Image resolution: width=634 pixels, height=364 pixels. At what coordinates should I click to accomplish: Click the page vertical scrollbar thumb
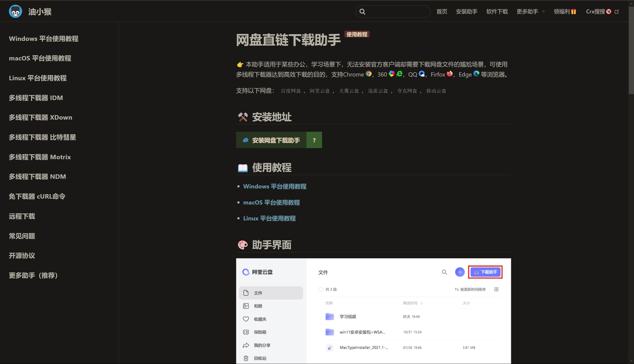[x=631, y=50]
